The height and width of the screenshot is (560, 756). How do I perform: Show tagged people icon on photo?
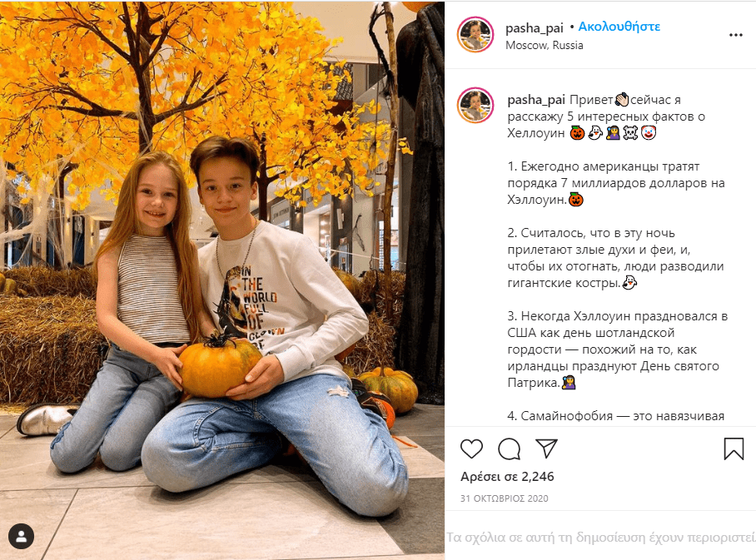[x=21, y=536]
